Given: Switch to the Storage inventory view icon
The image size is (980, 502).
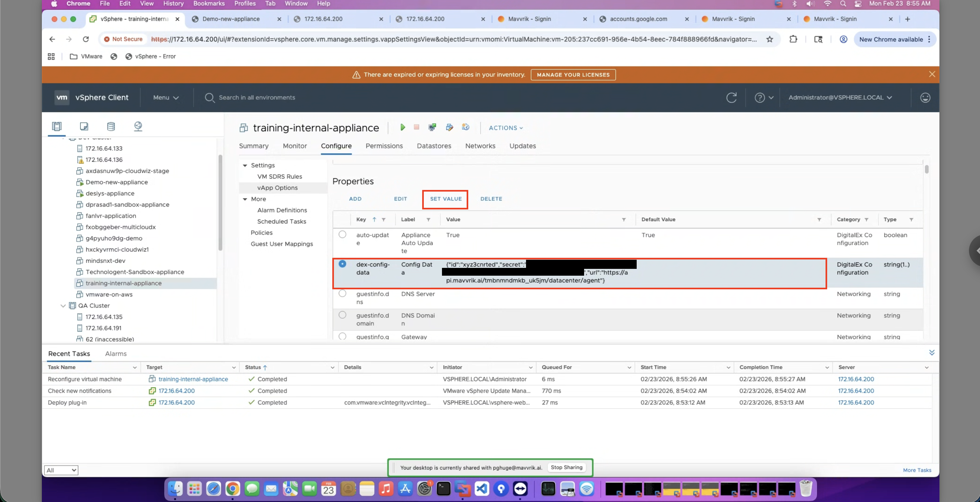Looking at the screenshot, I should [111, 126].
